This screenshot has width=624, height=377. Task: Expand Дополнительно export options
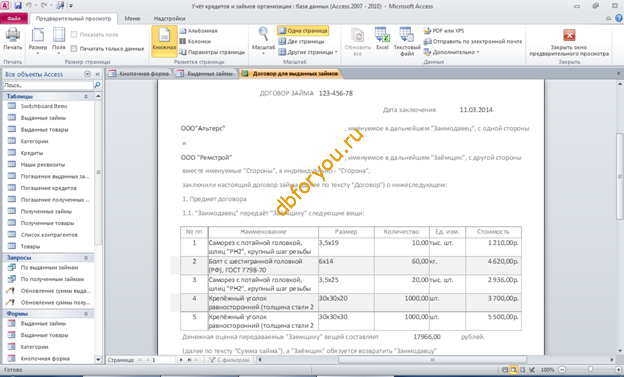tap(452, 52)
